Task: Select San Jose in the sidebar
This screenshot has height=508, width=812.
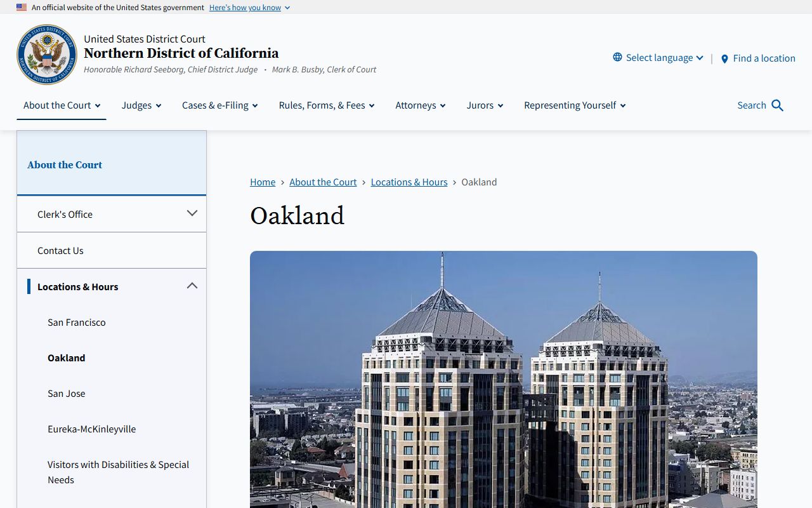Action: pyautogui.click(x=66, y=394)
